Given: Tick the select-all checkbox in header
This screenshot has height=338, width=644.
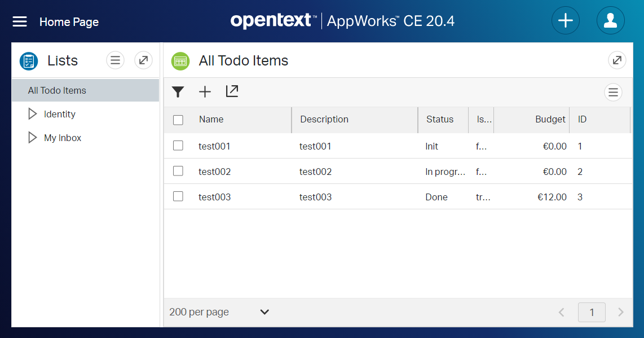Looking at the screenshot, I should (178, 120).
